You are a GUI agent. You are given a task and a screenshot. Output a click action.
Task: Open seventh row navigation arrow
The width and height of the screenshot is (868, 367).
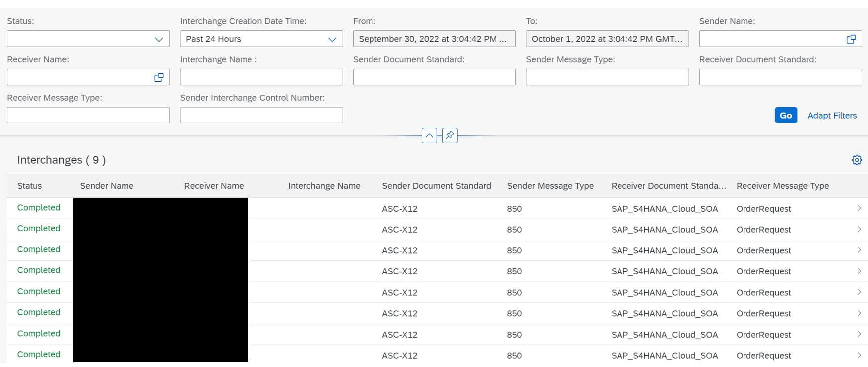tap(859, 334)
